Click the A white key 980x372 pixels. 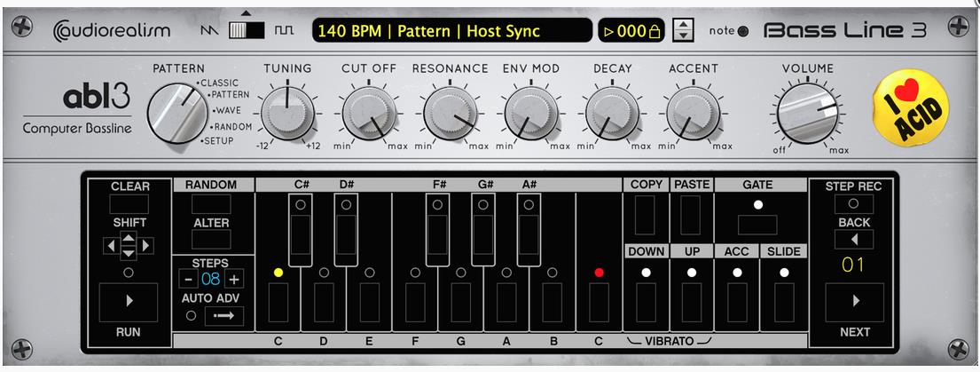[x=506, y=302]
